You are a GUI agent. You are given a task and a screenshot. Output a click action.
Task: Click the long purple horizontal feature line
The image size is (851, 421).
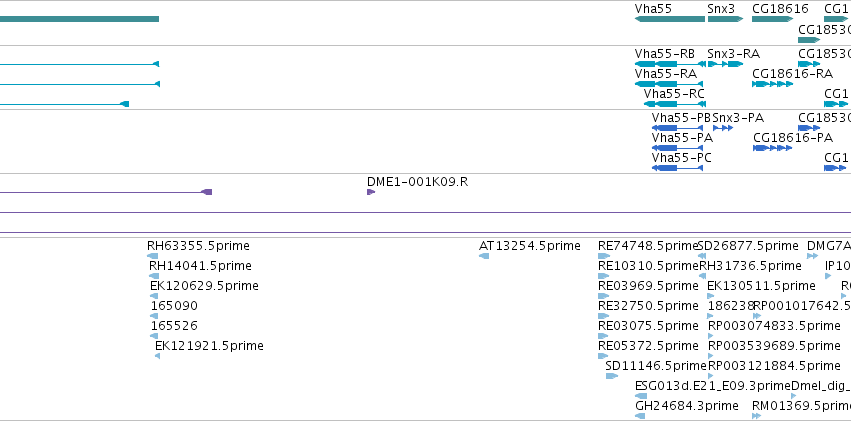[x=425, y=212]
